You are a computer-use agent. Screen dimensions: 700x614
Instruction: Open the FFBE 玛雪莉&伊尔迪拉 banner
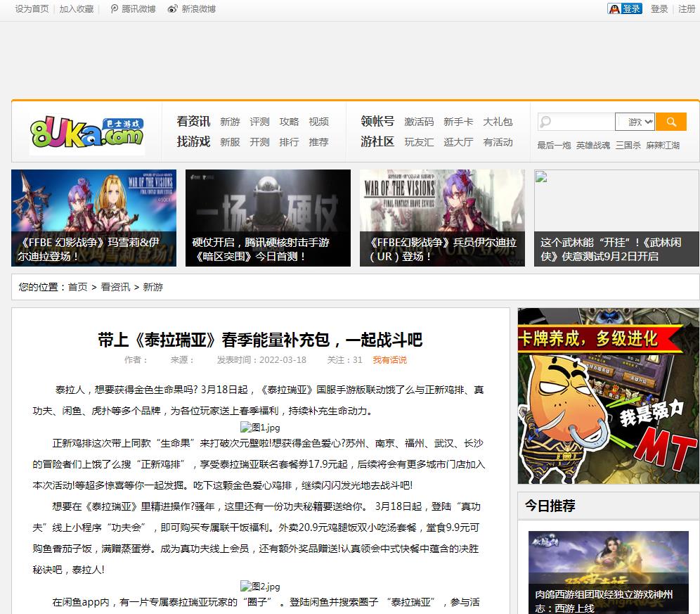(x=93, y=218)
